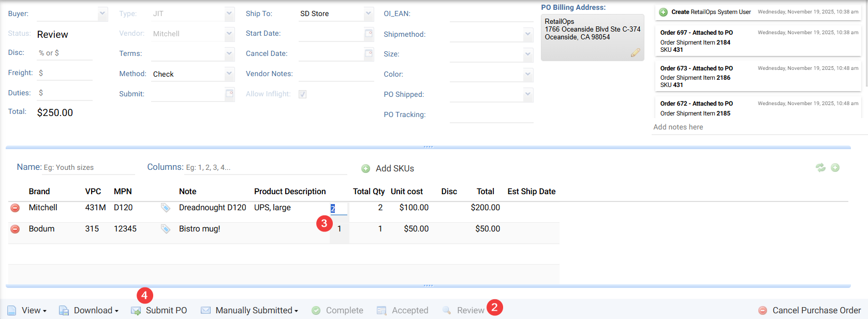Open the View menu in bottom toolbar
The height and width of the screenshot is (319, 868).
[28, 310]
